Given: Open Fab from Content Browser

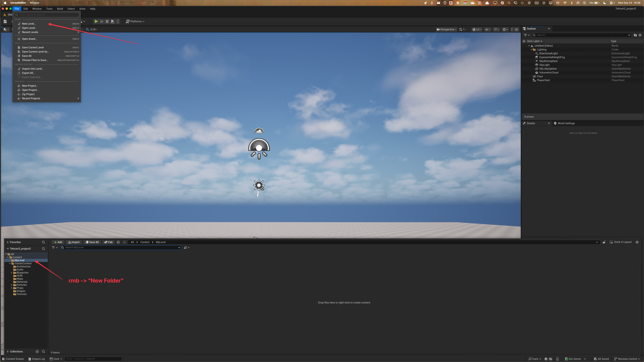Looking at the screenshot, I should click(108, 242).
